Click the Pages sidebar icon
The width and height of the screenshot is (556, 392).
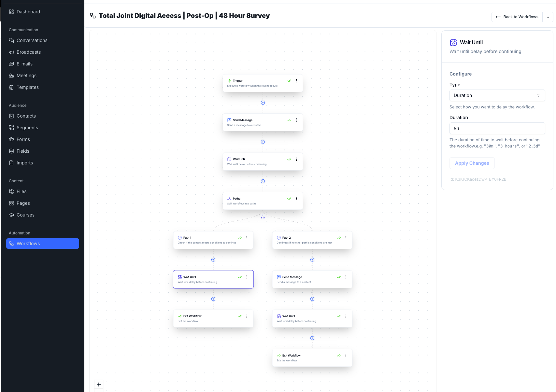pyautogui.click(x=11, y=203)
